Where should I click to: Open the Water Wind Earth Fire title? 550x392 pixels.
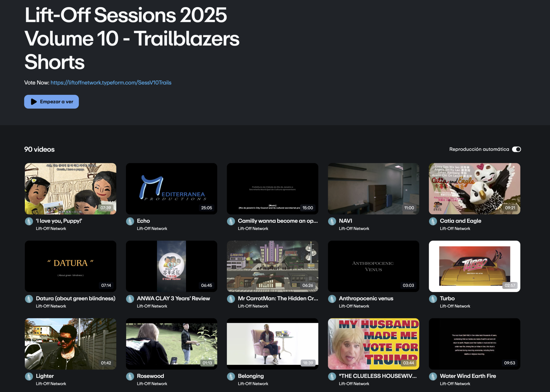pyautogui.click(x=468, y=376)
